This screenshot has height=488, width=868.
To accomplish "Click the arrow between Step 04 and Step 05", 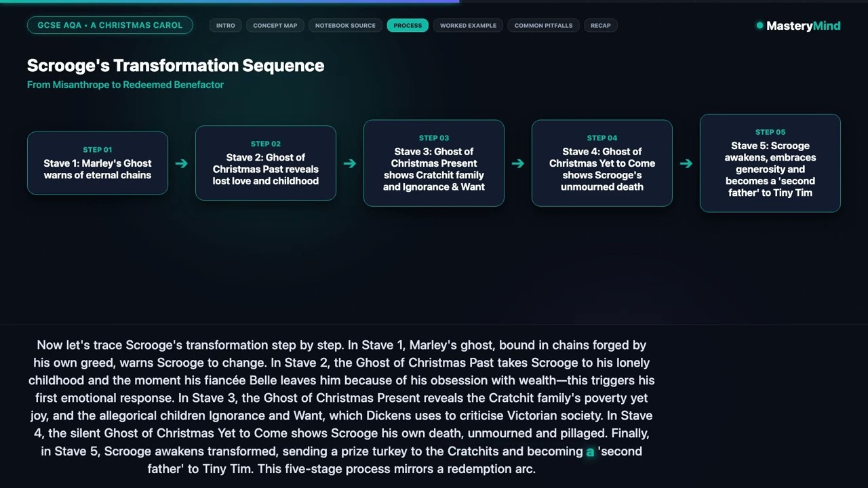I will coord(686,163).
